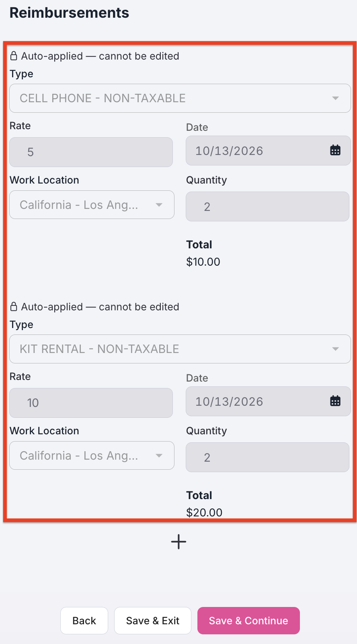Screen dimensions: 357x644
Task: Click the Back button
Action: click(84, 621)
